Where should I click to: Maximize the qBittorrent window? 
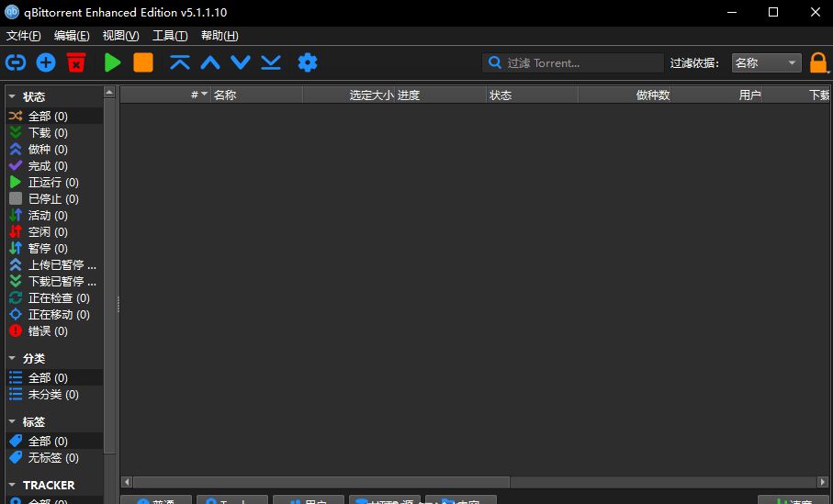(773, 12)
